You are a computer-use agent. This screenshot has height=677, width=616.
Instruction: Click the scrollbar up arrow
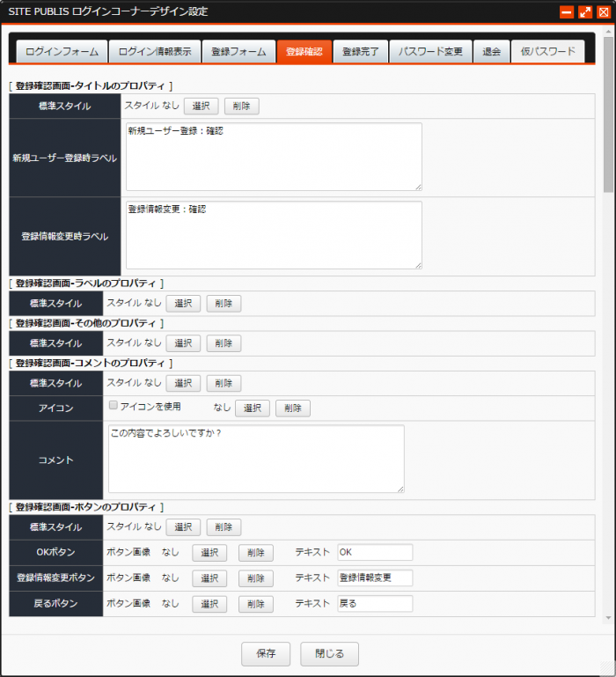click(x=609, y=32)
